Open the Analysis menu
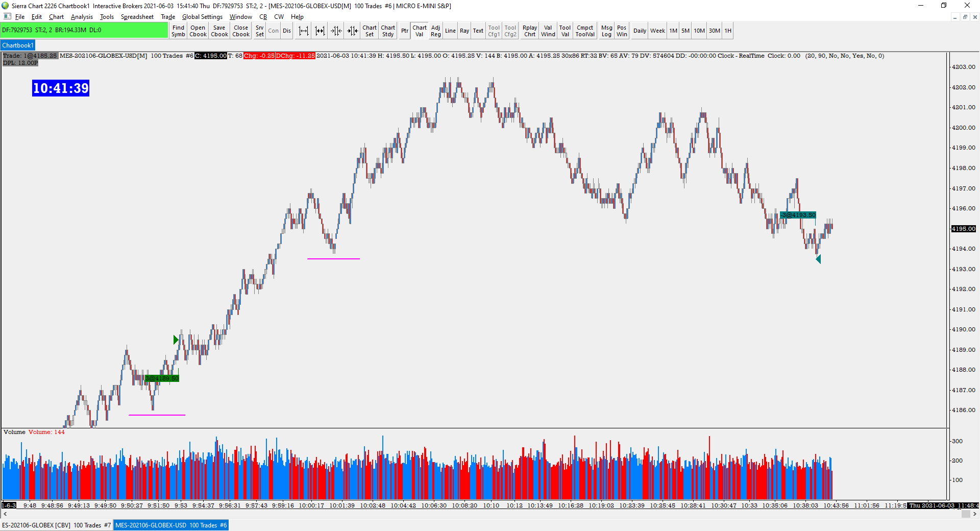 click(82, 17)
